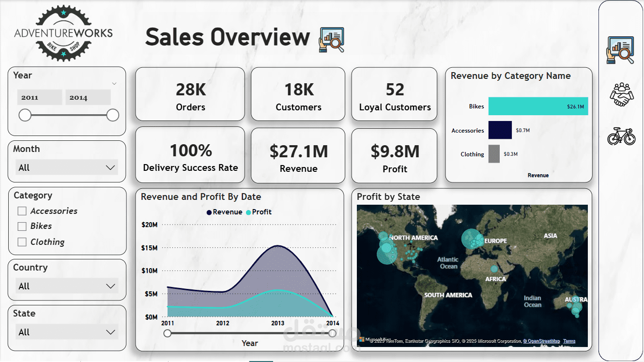Click the Revenue axis title under bars
644x362 pixels.
pyautogui.click(x=538, y=175)
